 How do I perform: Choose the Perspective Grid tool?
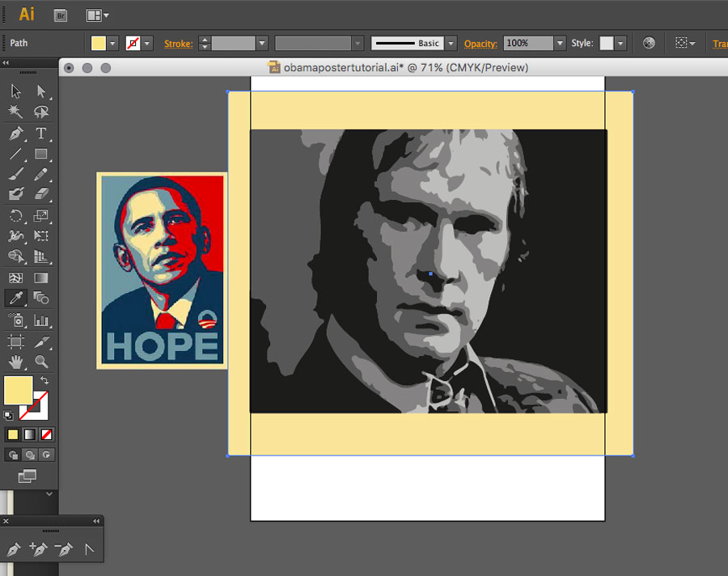[x=41, y=256]
